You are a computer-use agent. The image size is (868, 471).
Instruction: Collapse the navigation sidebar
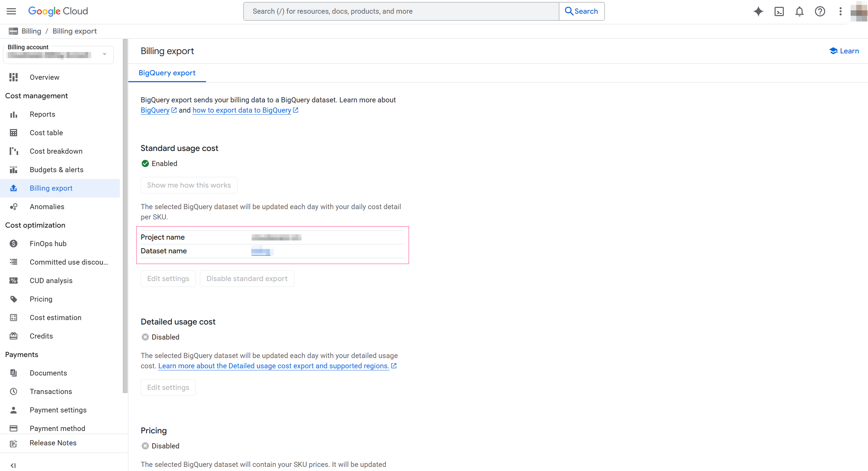point(13,465)
